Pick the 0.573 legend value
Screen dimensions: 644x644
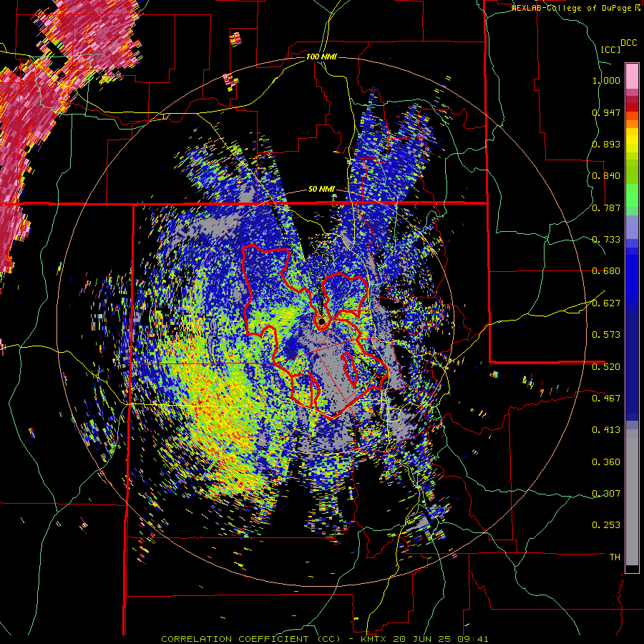[x=606, y=335]
